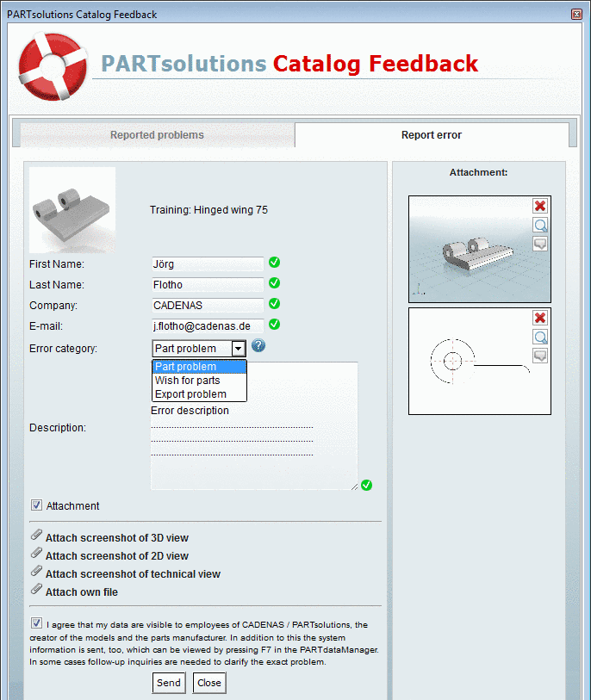Click the E-mail input field
Screen dimensions: 591x700
[208, 326]
